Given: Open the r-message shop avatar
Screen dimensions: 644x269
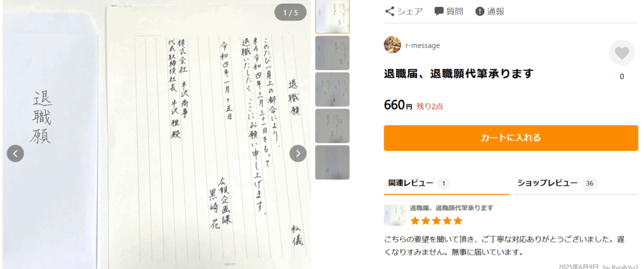Looking at the screenshot, I should 392,45.
